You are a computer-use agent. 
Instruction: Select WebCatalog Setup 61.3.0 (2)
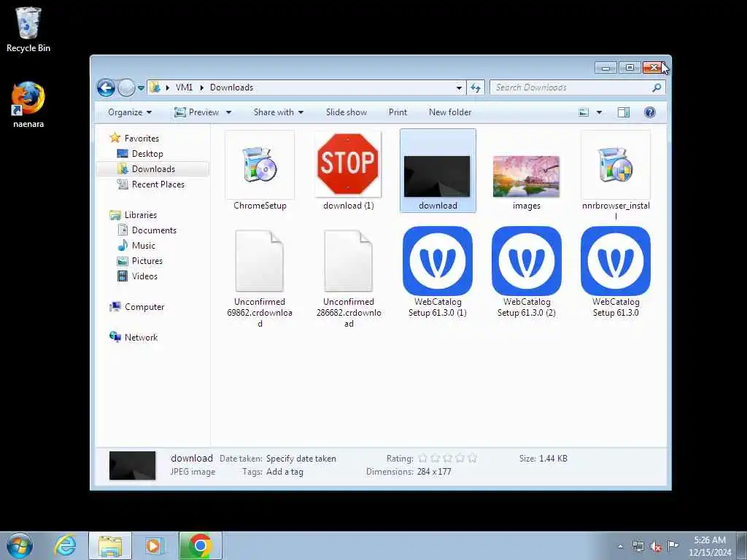click(x=527, y=273)
